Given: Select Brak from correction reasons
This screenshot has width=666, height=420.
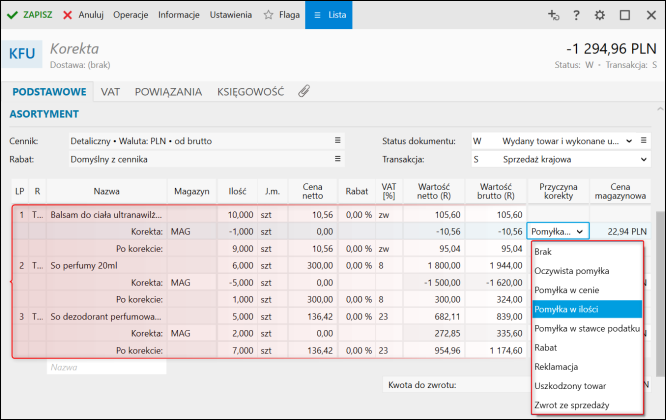Looking at the screenshot, I should tap(587, 252).
